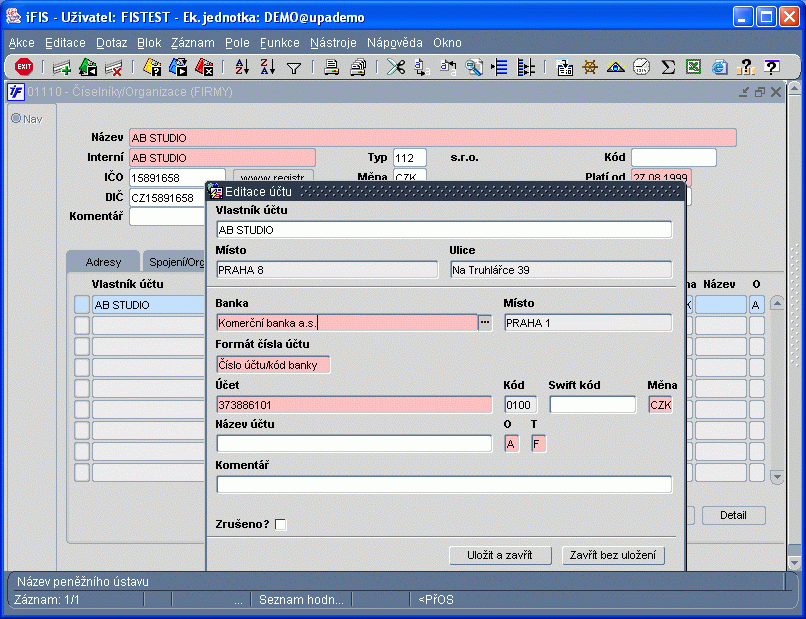Open the Nástroje menu
The height and width of the screenshot is (619, 806).
[x=333, y=43]
